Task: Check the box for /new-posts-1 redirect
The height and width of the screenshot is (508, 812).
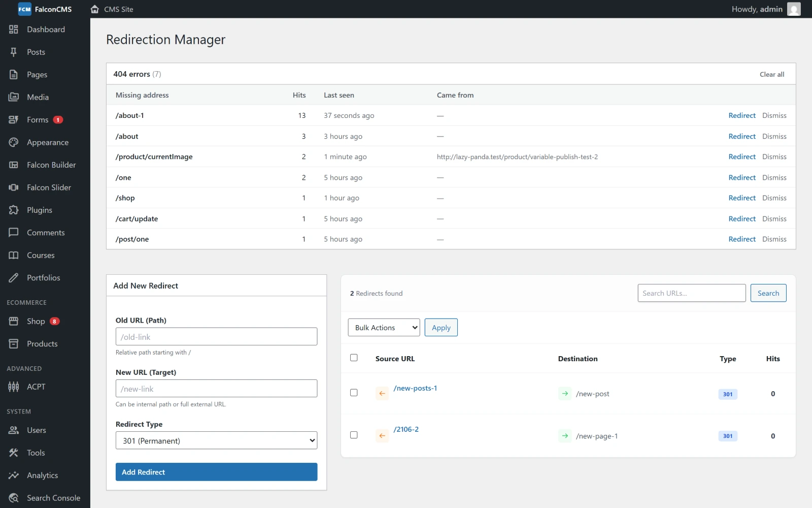Action: point(354,393)
